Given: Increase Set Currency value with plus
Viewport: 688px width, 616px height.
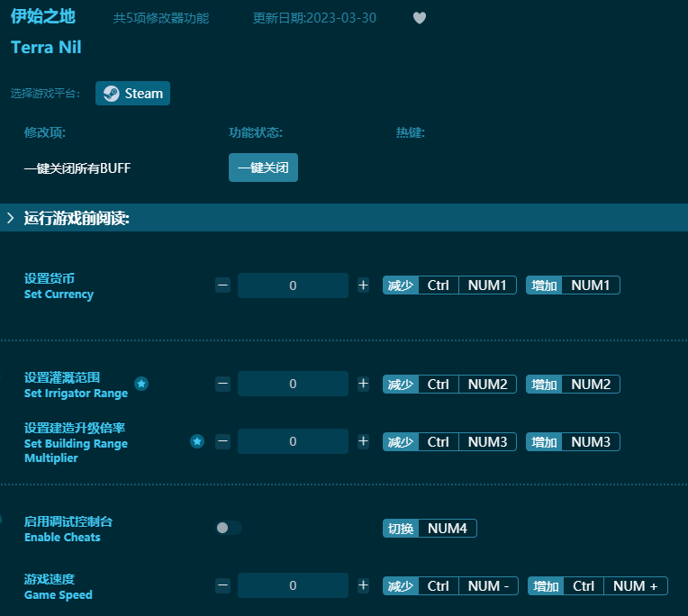Looking at the screenshot, I should click(x=363, y=285).
